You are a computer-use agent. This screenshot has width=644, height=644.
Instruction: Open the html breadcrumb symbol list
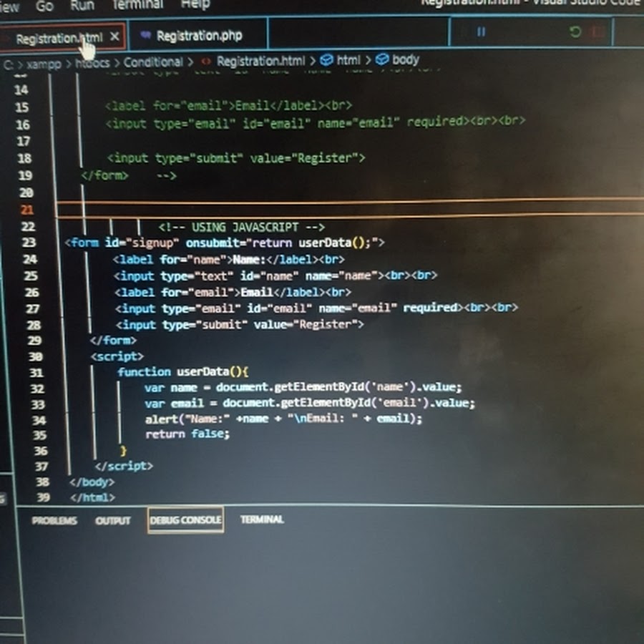click(348, 60)
